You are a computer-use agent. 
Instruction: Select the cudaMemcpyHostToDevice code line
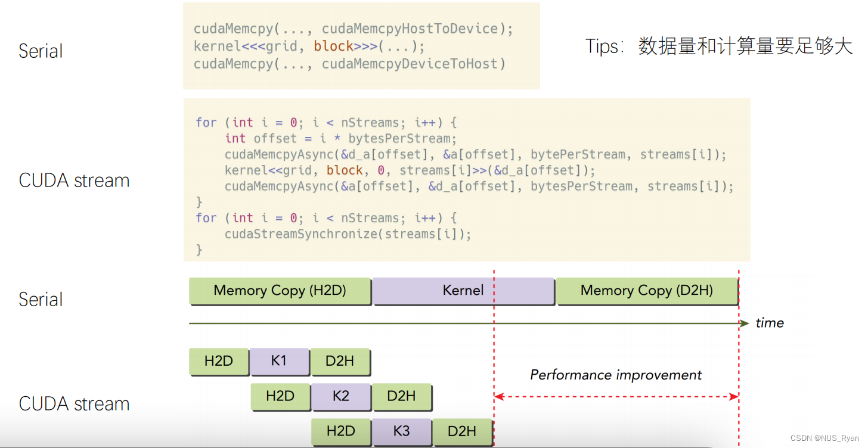pyautogui.click(x=354, y=29)
